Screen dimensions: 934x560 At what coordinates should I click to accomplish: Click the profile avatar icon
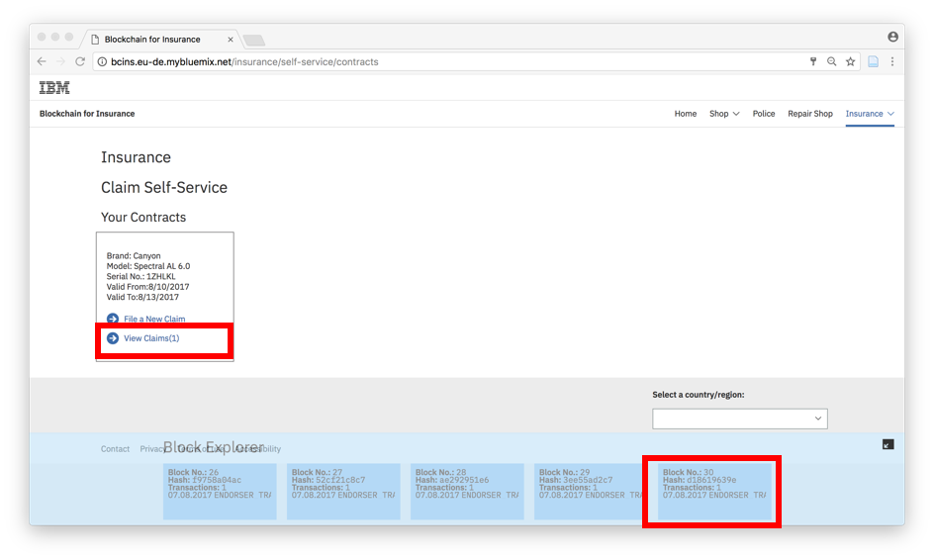coord(892,37)
